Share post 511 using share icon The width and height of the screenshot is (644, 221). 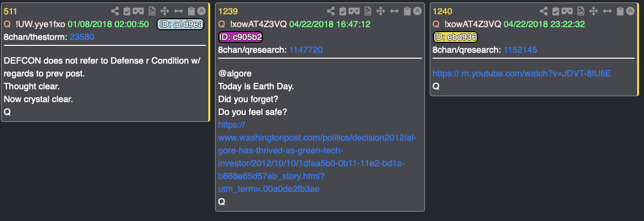115,11
